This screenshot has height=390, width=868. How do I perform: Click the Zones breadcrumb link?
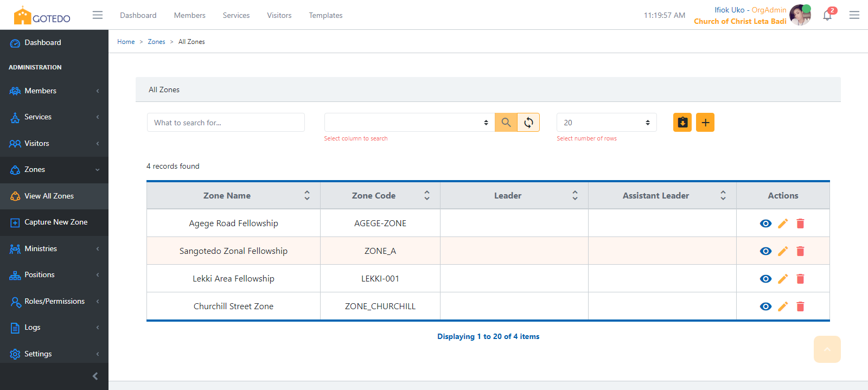pyautogui.click(x=156, y=42)
